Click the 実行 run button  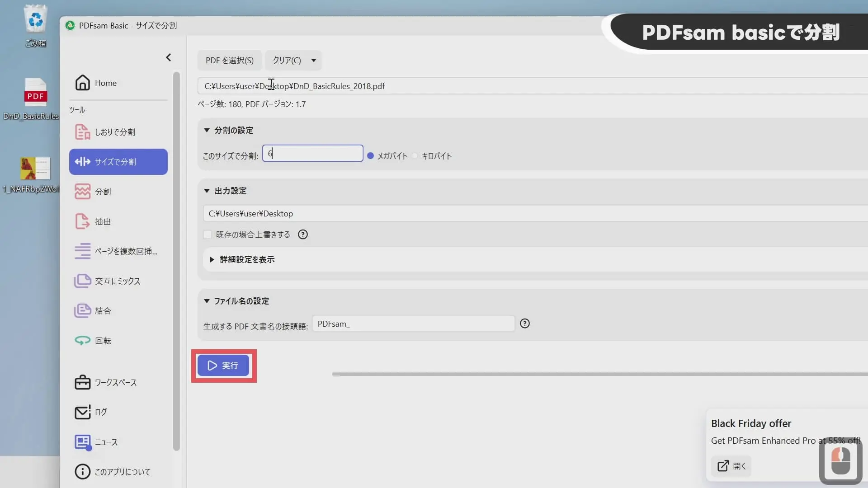[223, 366]
